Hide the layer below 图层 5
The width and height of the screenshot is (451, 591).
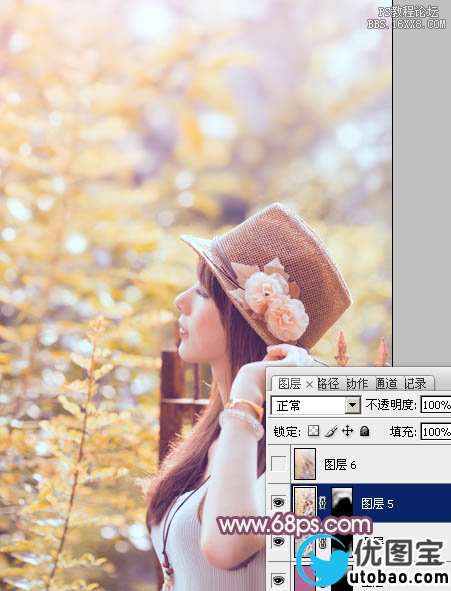pos(278,542)
